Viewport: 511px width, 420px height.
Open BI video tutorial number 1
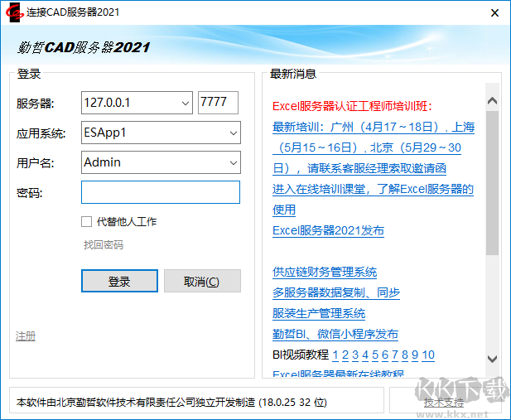[335, 355]
